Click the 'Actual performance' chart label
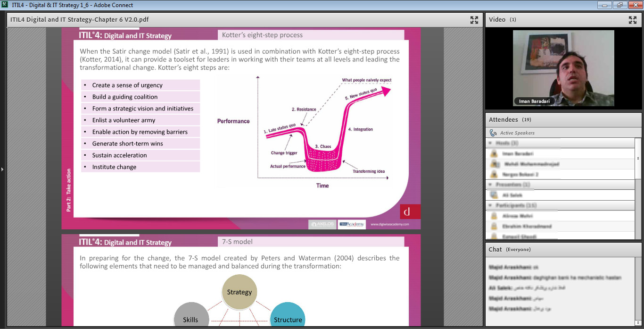 click(x=288, y=166)
